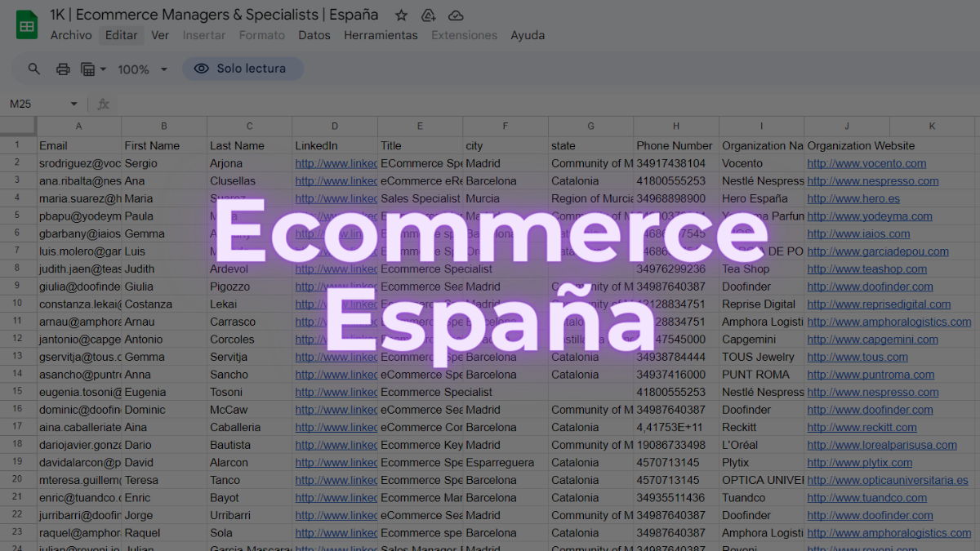Click the Solo lectura button

pyautogui.click(x=243, y=69)
